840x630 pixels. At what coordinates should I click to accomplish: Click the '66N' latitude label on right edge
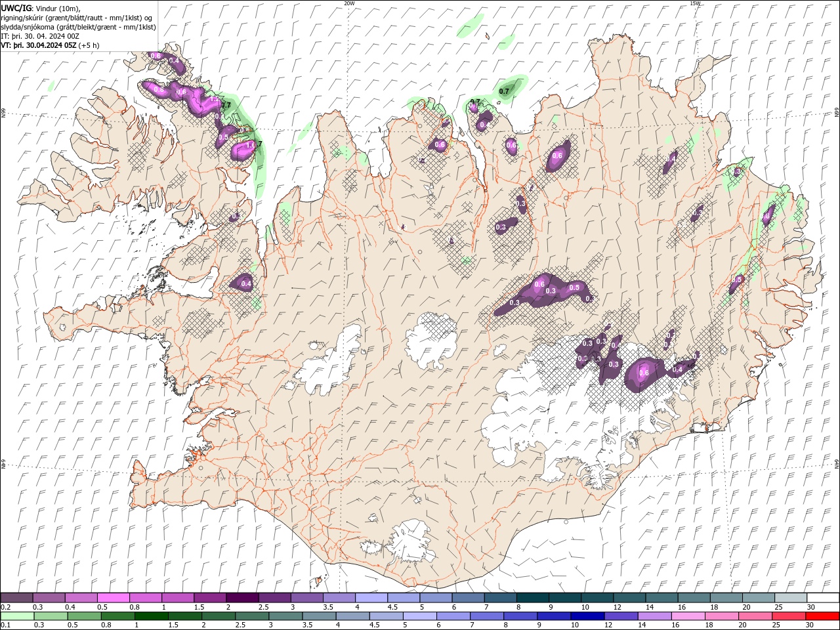[x=837, y=113]
